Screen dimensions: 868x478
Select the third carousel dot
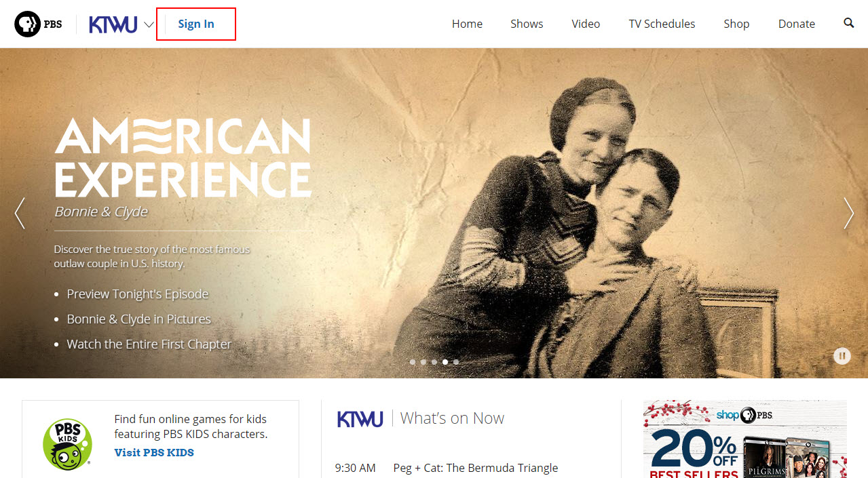coord(434,362)
